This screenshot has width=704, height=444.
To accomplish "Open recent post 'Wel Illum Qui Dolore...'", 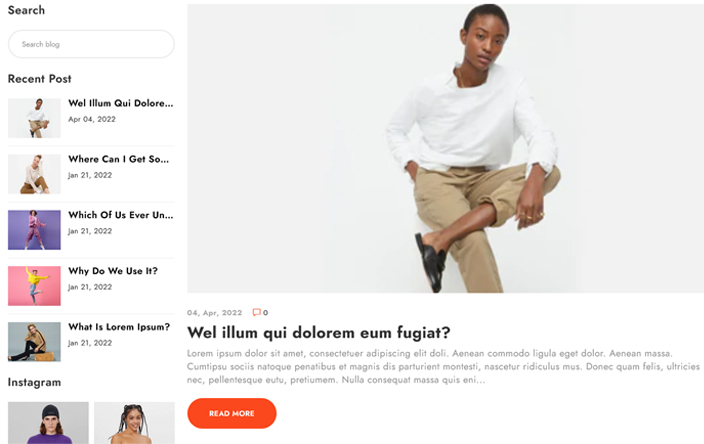I will click(120, 103).
